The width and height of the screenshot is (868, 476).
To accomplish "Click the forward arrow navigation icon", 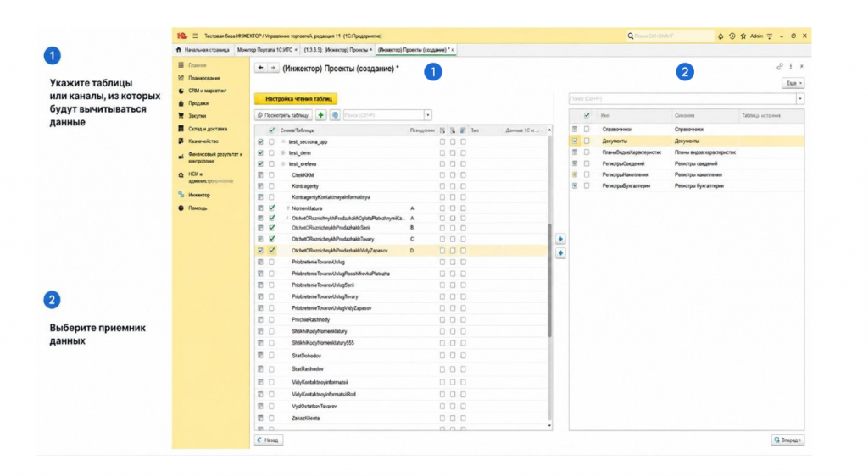I will coord(273,68).
